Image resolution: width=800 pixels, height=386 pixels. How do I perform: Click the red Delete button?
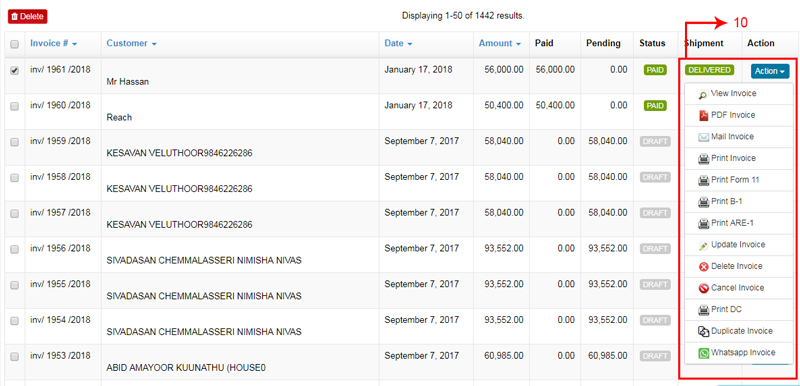coord(28,17)
